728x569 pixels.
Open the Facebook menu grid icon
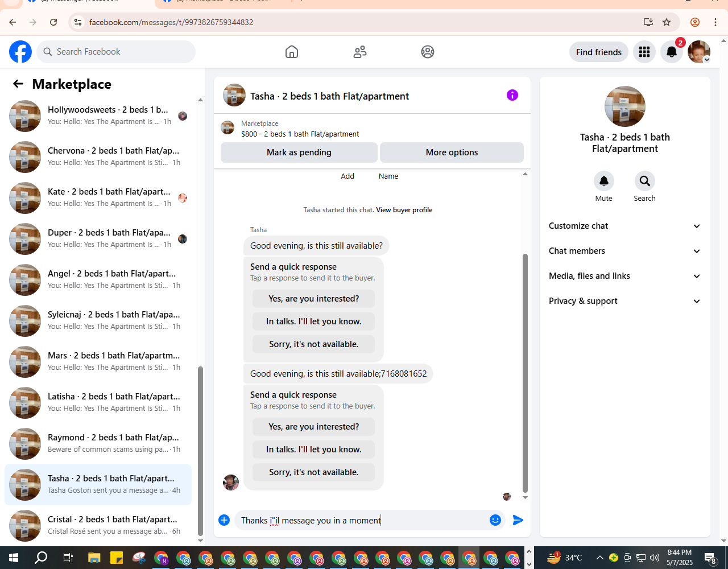tap(644, 52)
